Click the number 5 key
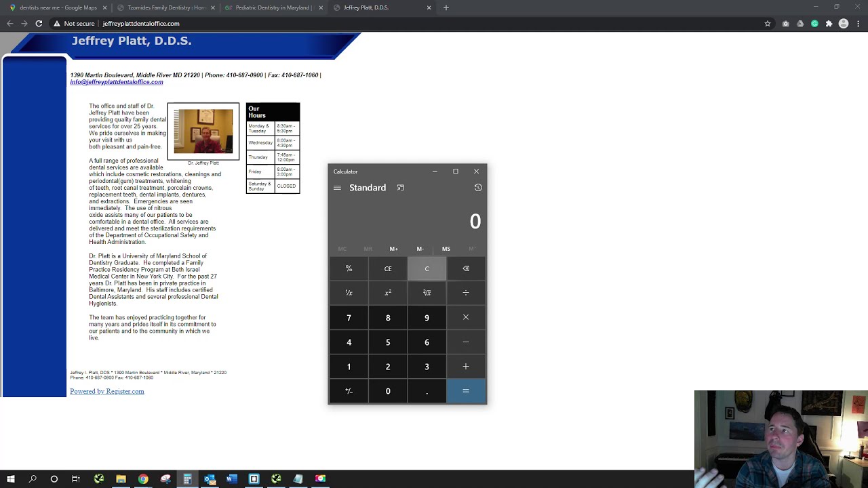868x488 pixels. pyautogui.click(x=388, y=342)
